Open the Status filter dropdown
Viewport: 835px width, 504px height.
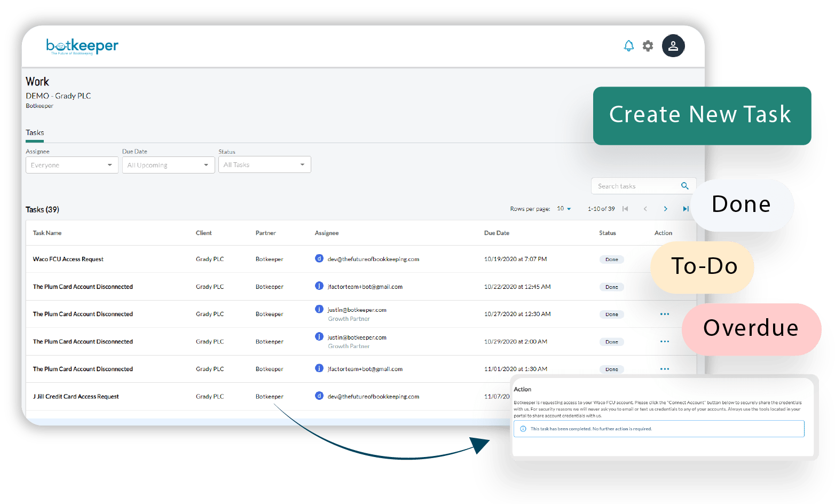pyautogui.click(x=264, y=164)
